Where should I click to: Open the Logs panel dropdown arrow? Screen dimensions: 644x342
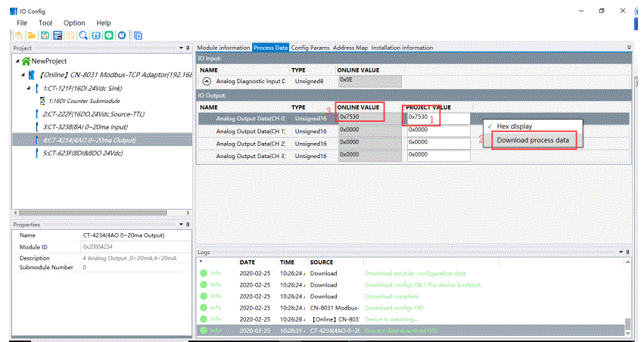[621, 252]
